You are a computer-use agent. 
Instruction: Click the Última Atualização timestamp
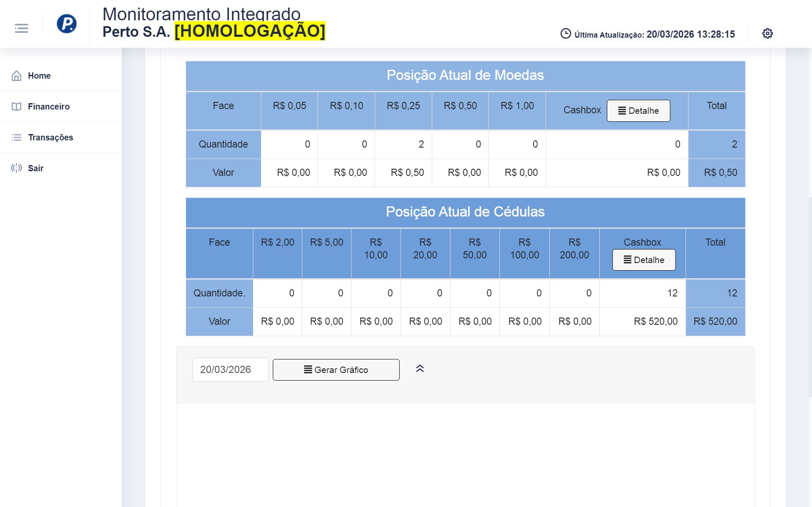(x=654, y=34)
